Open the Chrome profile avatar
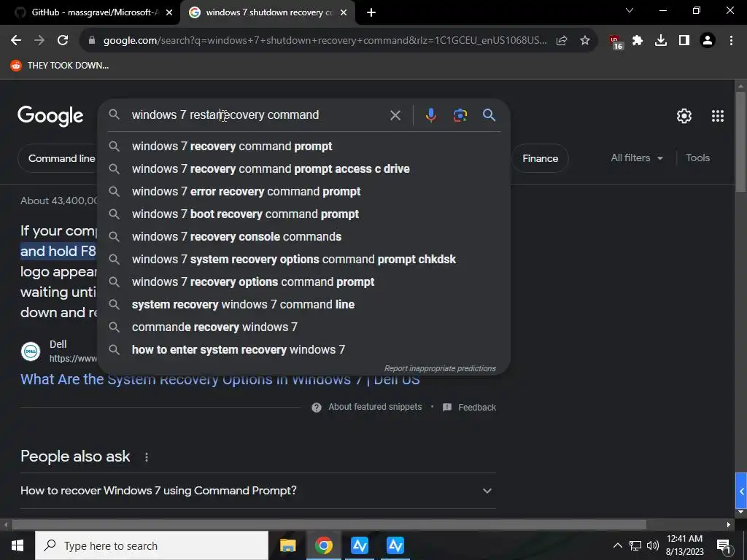Image resolution: width=747 pixels, height=560 pixels. 708,41
